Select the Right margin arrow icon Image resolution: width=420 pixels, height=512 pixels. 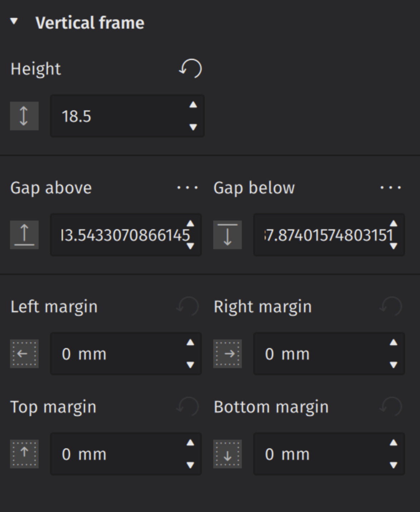pyautogui.click(x=228, y=354)
